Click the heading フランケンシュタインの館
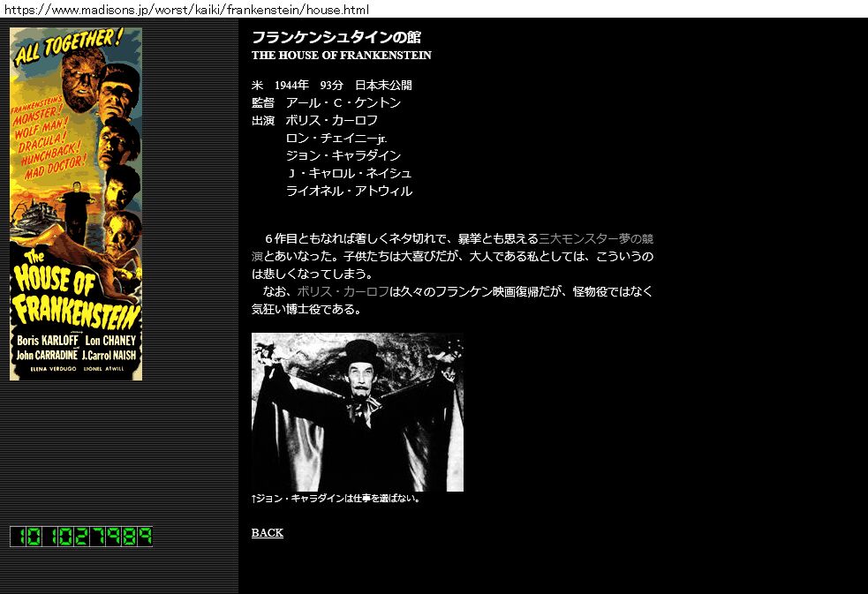 point(336,37)
